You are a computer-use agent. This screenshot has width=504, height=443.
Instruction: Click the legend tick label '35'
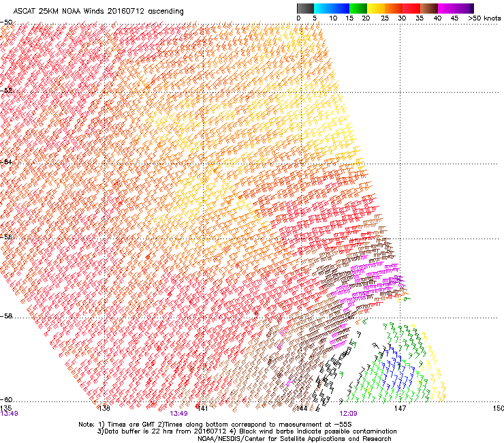click(x=420, y=18)
